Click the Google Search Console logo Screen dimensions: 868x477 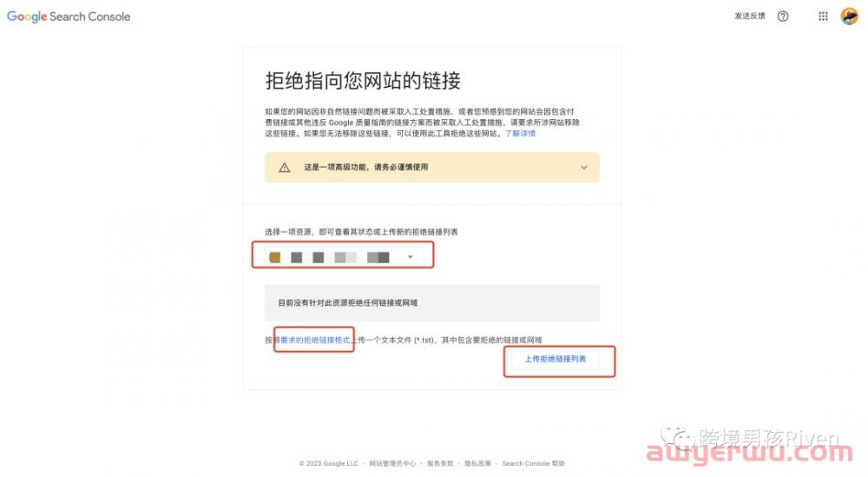(69, 17)
